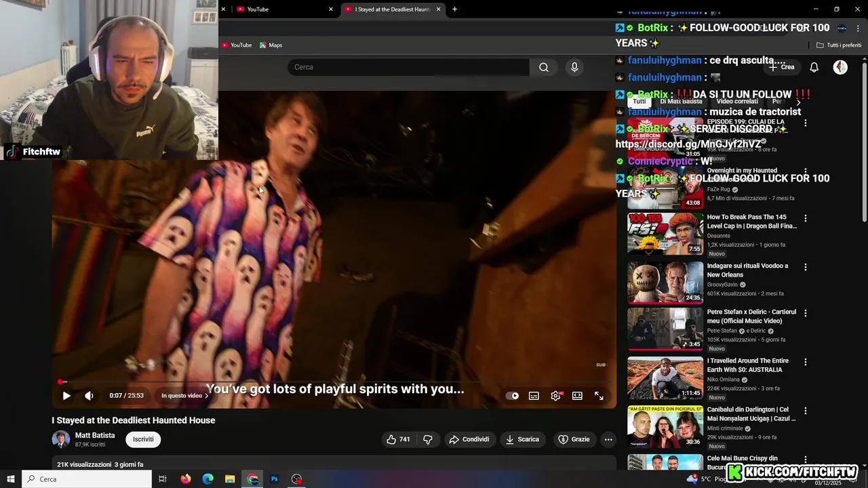This screenshot has width=868, height=488.
Task: Open the Windows Start menu
Action: point(11,479)
